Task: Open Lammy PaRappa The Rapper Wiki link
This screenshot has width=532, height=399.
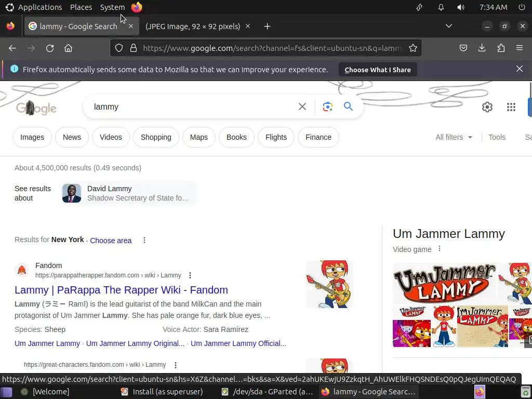Action: click(121, 290)
